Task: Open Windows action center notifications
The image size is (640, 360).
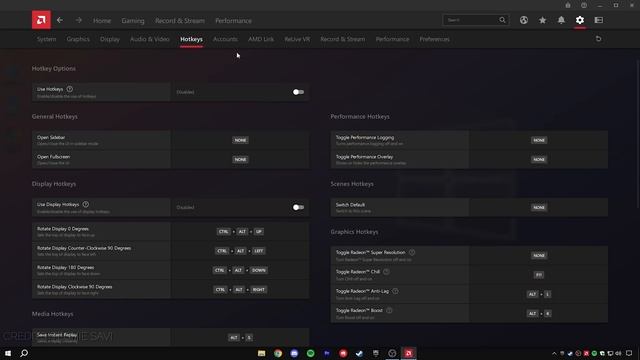Action: tap(629, 353)
